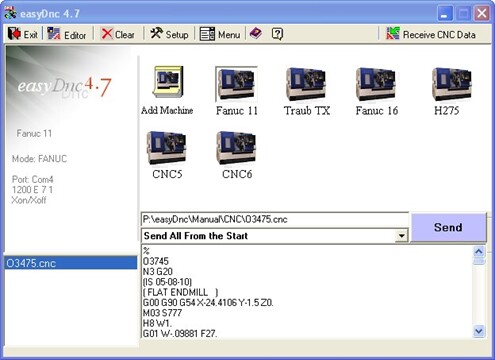This screenshot has height=360, width=495.
Task: Click the 'Xon/Xoff' text
Action: coord(29,200)
